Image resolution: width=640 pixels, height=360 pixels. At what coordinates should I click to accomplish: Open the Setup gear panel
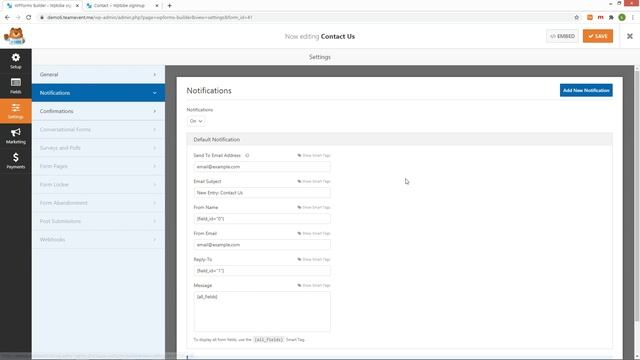[x=16, y=61]
